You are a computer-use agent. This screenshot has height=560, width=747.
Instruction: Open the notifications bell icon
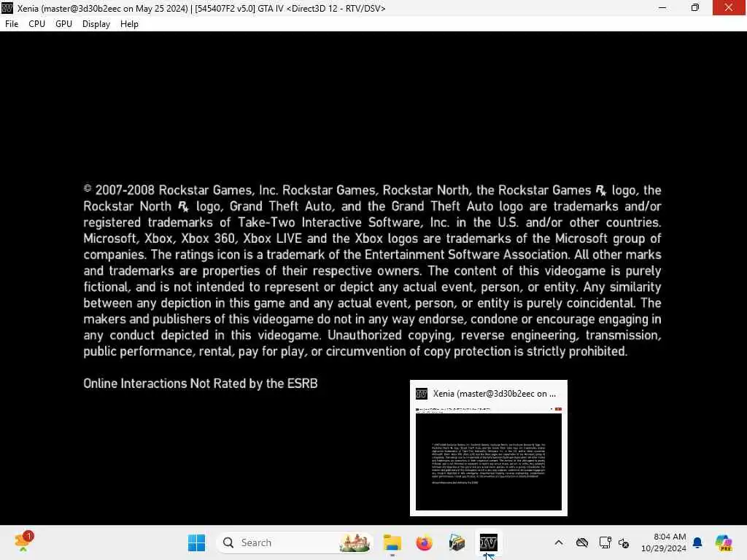point(697,542)
